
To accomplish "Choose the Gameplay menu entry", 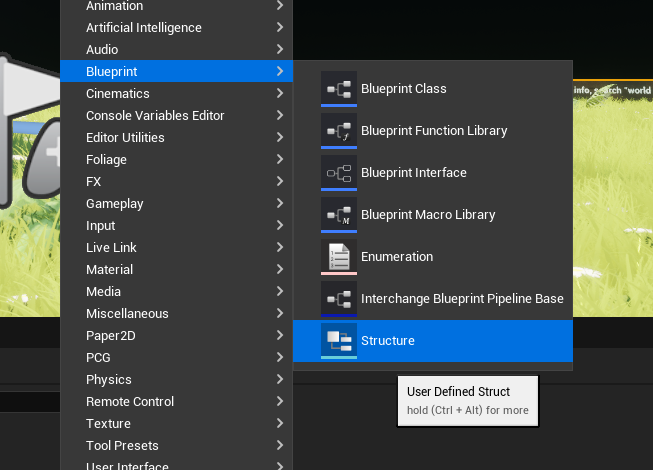I will tap(114, 203).
